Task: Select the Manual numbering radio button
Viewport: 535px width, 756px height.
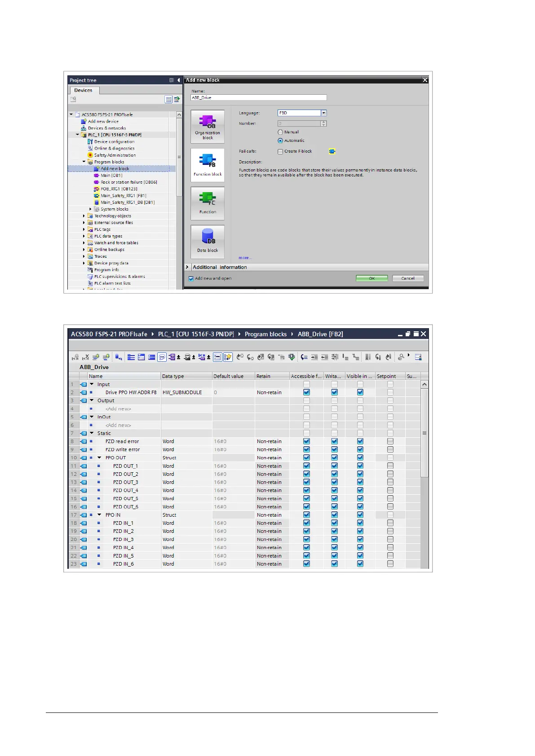Action: point(280,132)
